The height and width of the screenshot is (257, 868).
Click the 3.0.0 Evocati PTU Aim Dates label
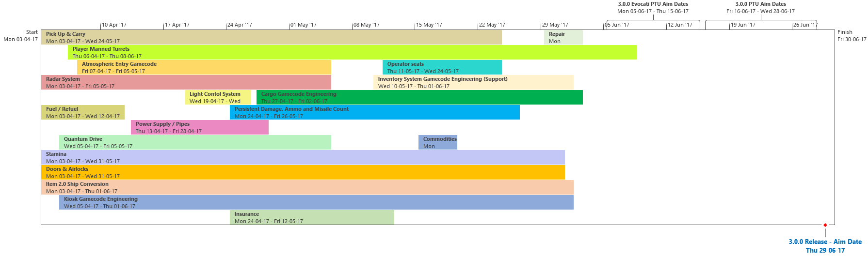click(653, 4)
